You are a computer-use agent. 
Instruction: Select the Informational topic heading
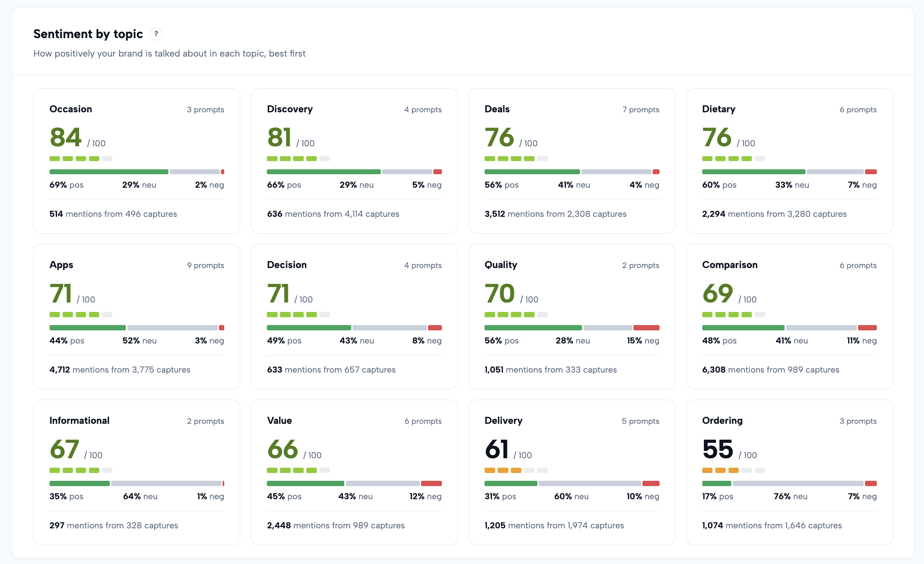click(x=80, y=421)
